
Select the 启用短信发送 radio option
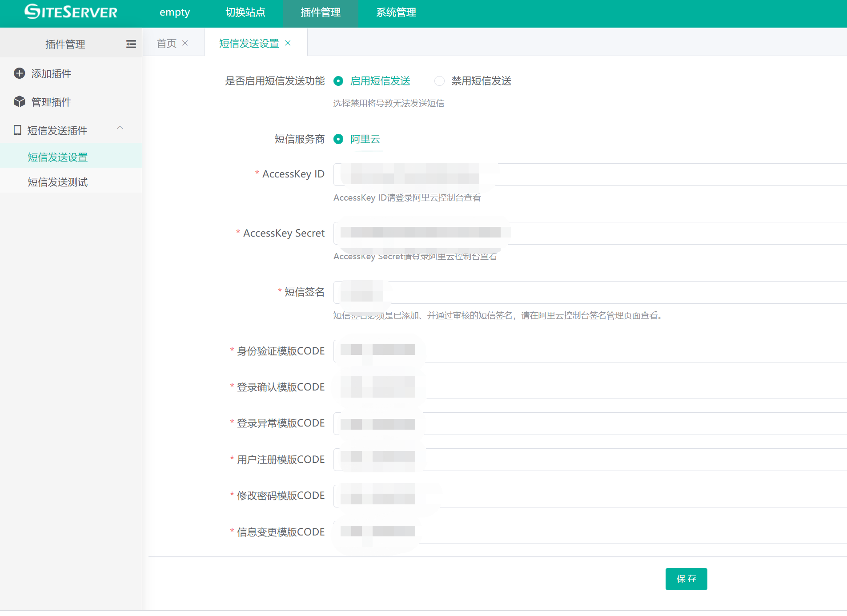point(338,81)
